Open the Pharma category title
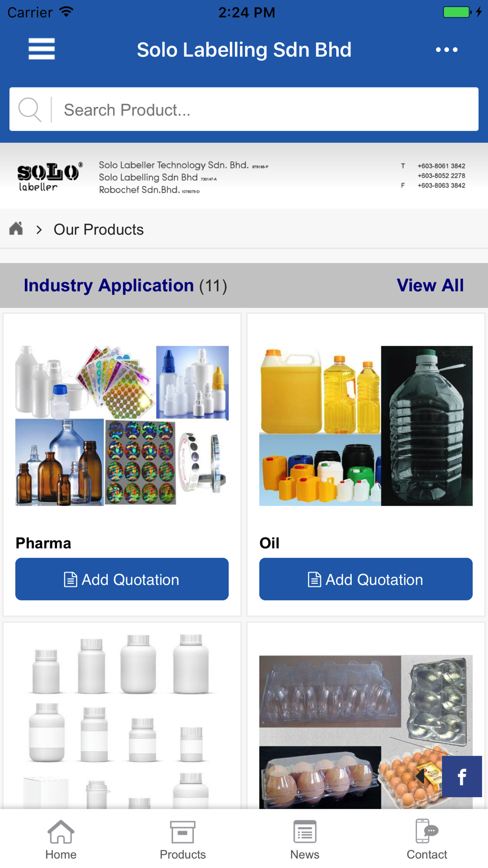 [x=43, y=543]
